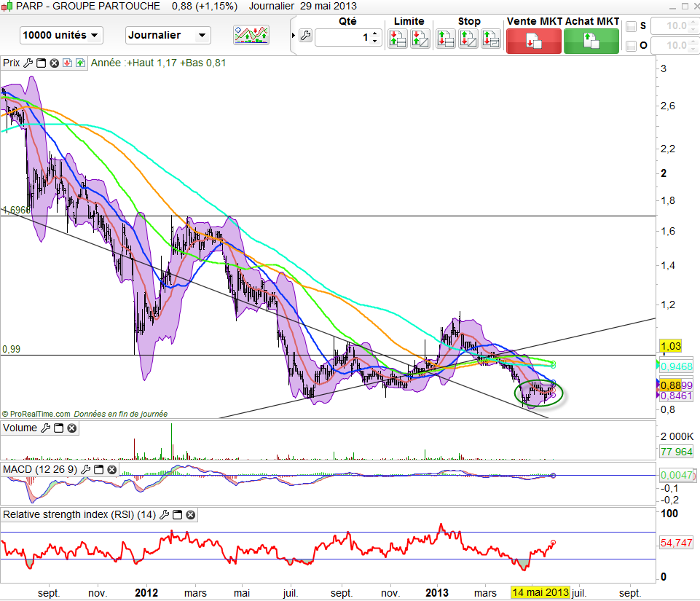Screen dimensions: 700x601
Task: Close the Prix panel with X icon
Action: tap(53, 63)
